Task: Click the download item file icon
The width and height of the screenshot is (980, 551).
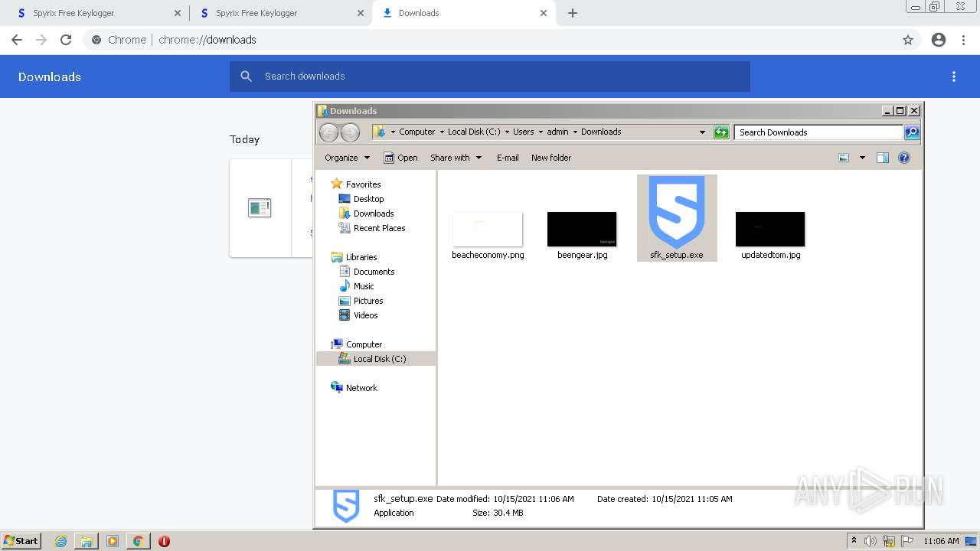Action: pyautogui.click(x=260, y=207)
